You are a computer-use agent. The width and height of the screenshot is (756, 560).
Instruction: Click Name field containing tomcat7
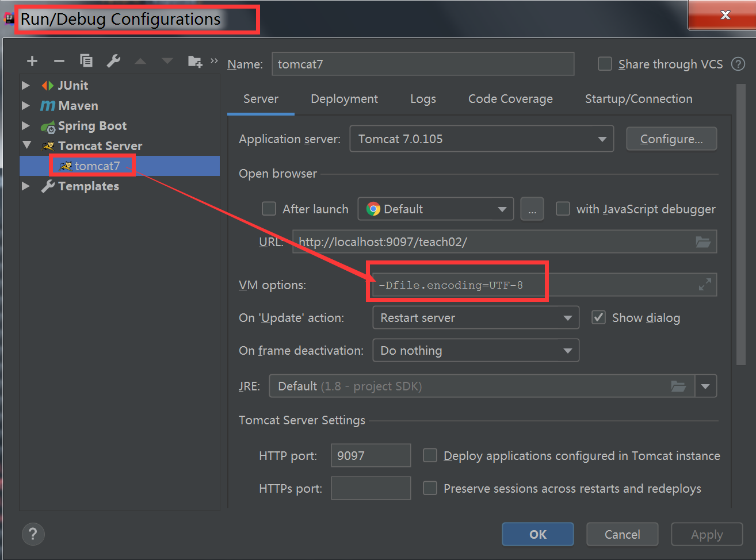[423, 64]
